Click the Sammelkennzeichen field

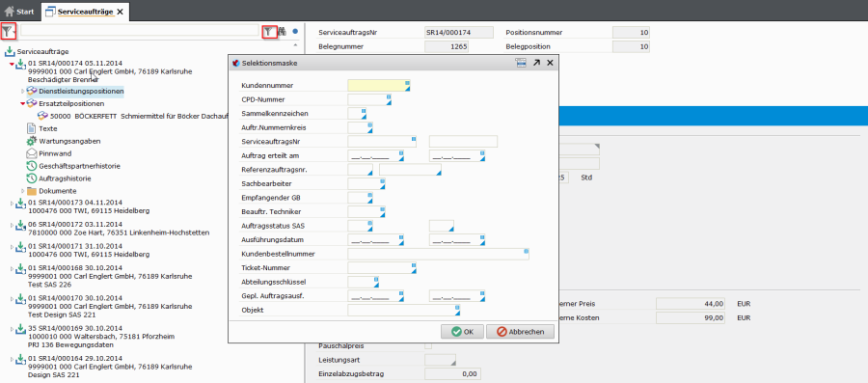pos(357,114)
